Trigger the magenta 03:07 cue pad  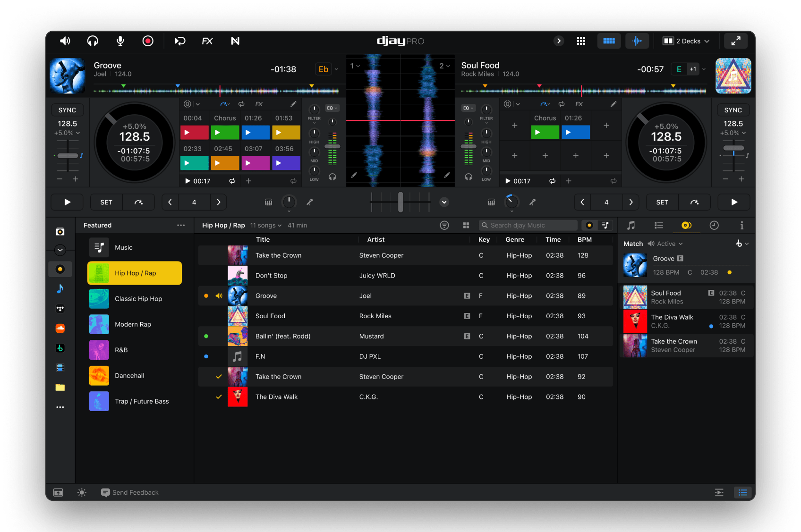click(256, 163)
